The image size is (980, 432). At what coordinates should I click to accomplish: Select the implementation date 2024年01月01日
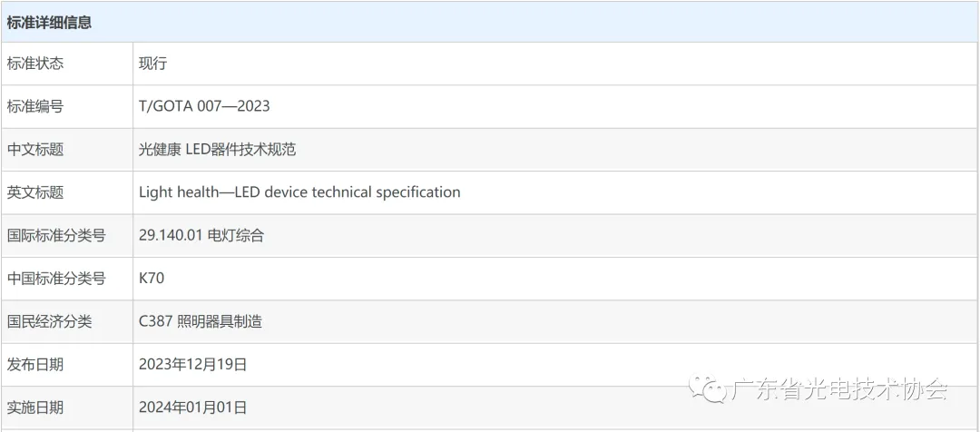click(193, 407)
